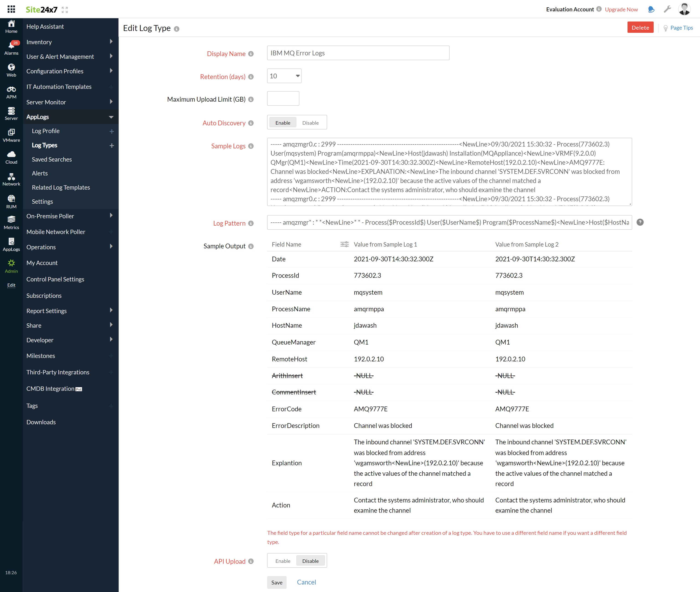This screenshot has height=592, width=700.
Task: Enable API Upload
Action: point(283,561)
